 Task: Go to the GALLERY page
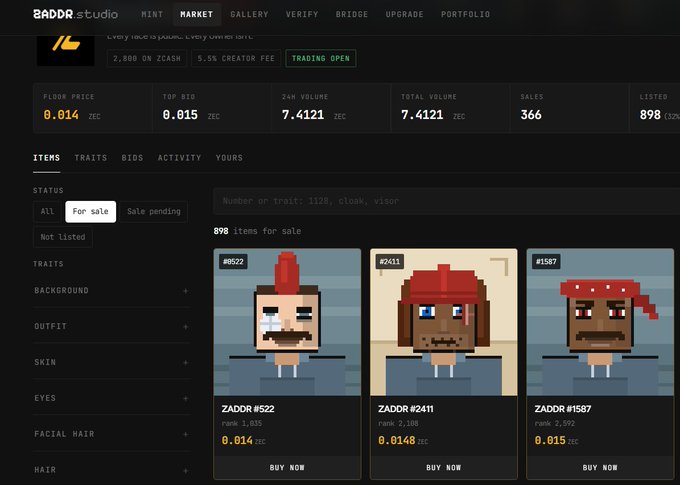tap(249, 14)
